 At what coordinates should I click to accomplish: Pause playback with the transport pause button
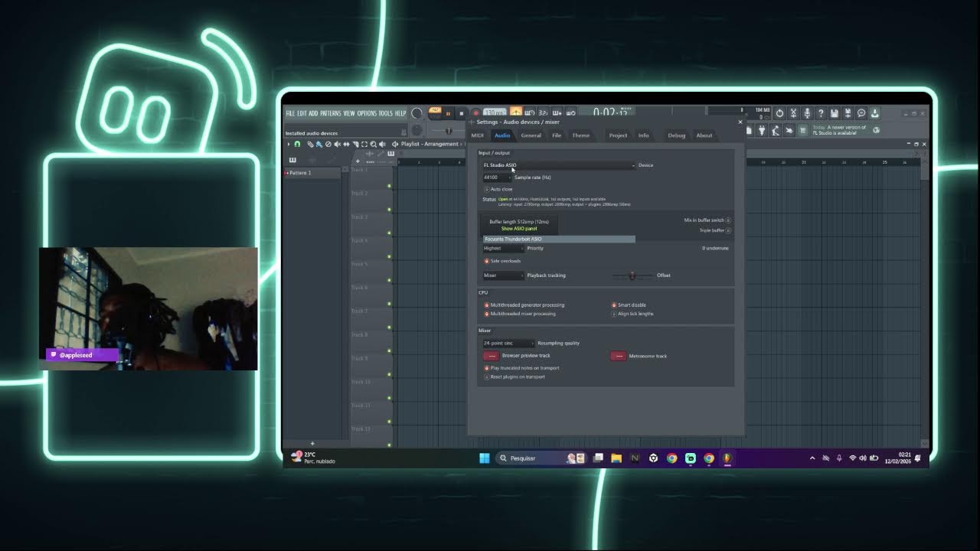[448, 113]
